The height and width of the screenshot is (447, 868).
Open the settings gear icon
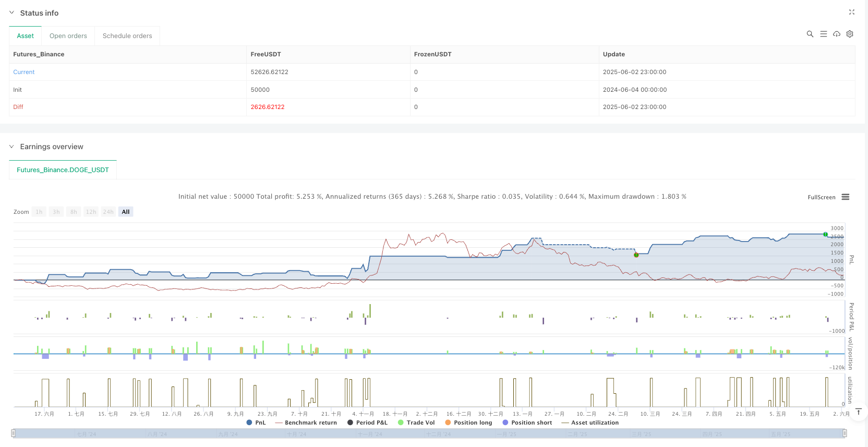850,34
